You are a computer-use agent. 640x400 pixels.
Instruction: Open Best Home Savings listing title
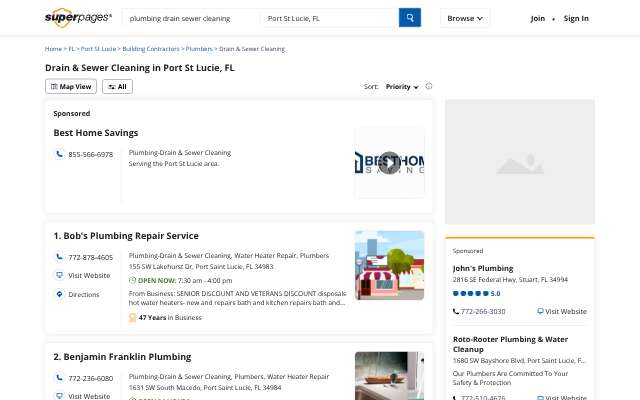click(x=96, y=133)
